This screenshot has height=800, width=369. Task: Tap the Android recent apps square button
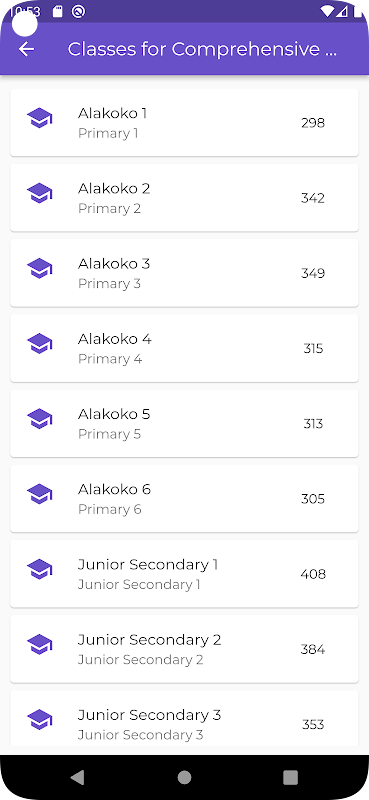pos(290,777)
